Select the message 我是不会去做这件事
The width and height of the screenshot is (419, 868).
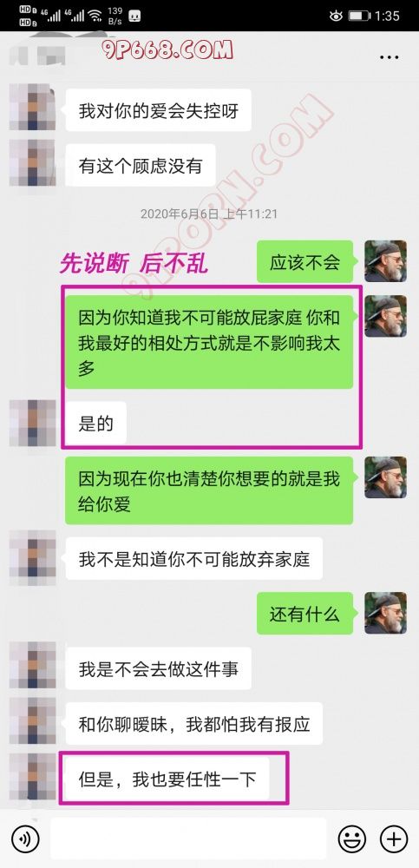coord(158,668)
